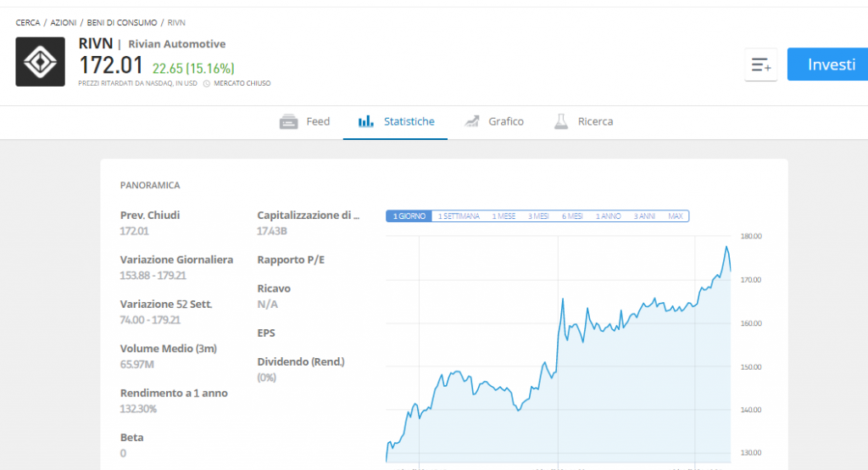
Task: Select the 3 MESI chart range
Action: (x=538, y=216)
